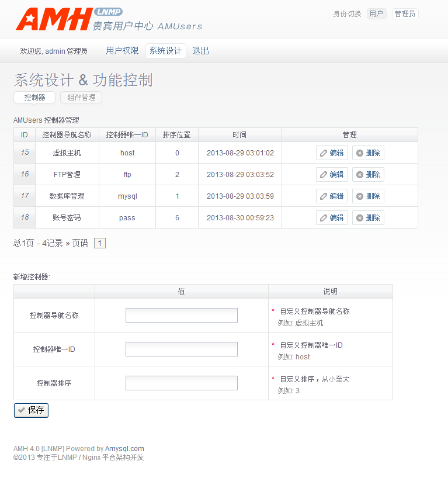Open the 系统设计 menu item
448x485 pixels.
(165, 51)
